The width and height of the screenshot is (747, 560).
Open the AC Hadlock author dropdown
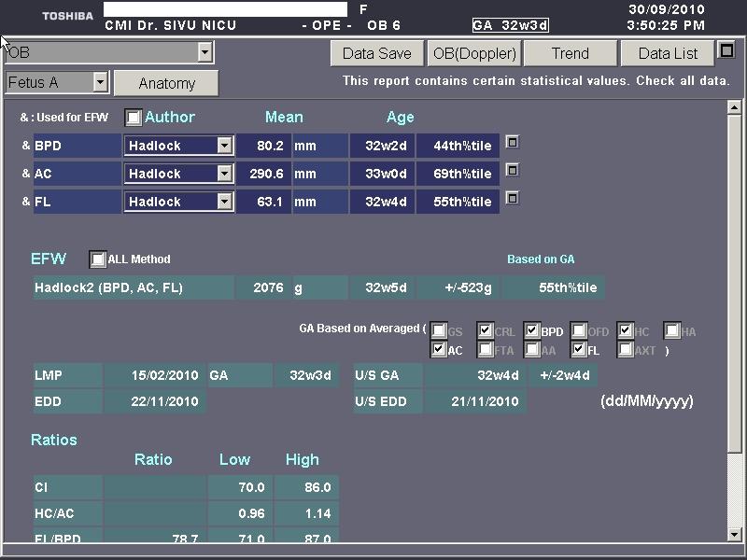tap(224, 174)
